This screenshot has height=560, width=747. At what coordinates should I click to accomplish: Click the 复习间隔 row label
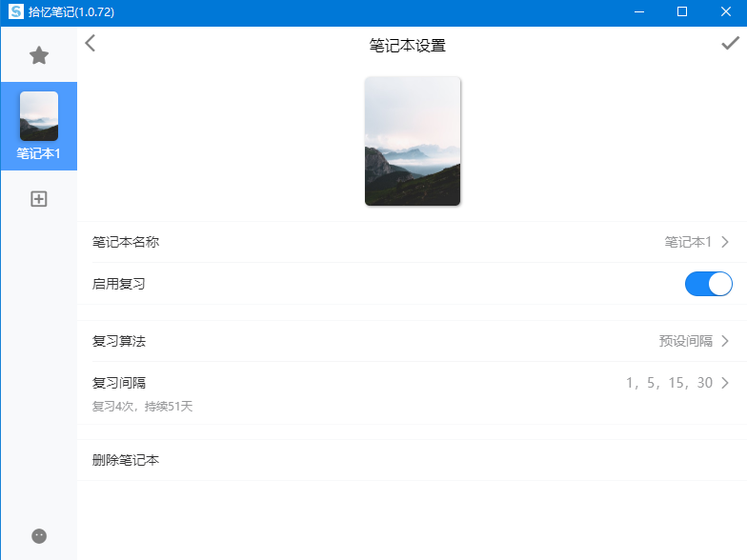[x=118, y=383]
